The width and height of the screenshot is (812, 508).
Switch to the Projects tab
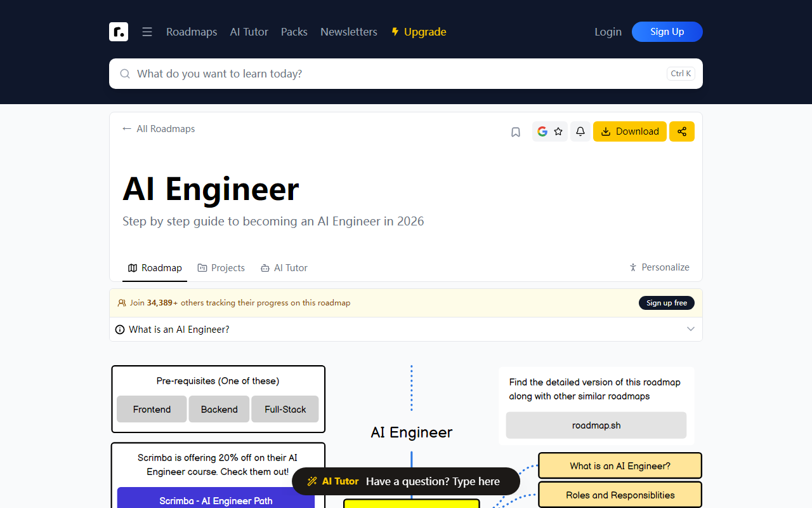coord(221,268)
